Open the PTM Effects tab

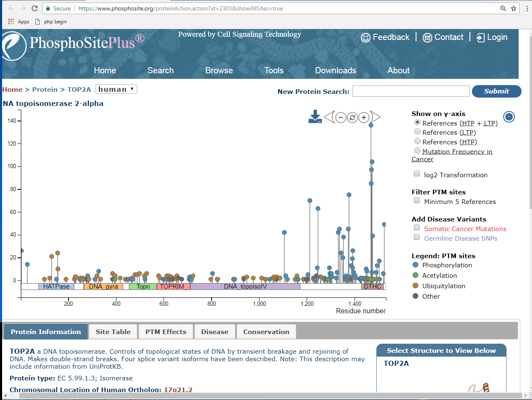(166, 332)
